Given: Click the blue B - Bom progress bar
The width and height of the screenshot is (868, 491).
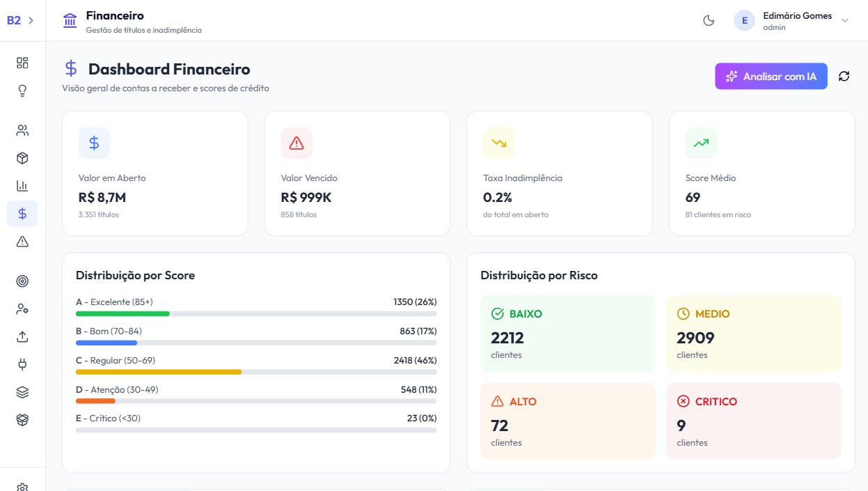Looking at the screenshot, I should (x=106, y=343).
